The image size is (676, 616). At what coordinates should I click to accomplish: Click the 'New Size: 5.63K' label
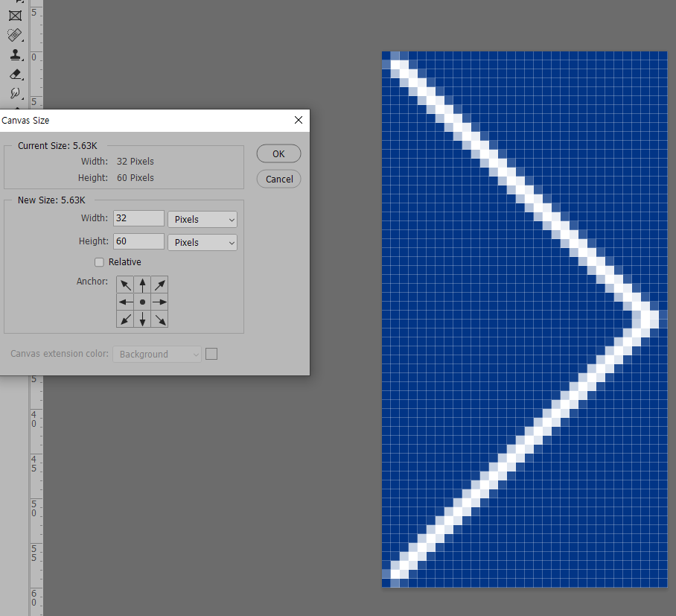(x=51, y=200)
